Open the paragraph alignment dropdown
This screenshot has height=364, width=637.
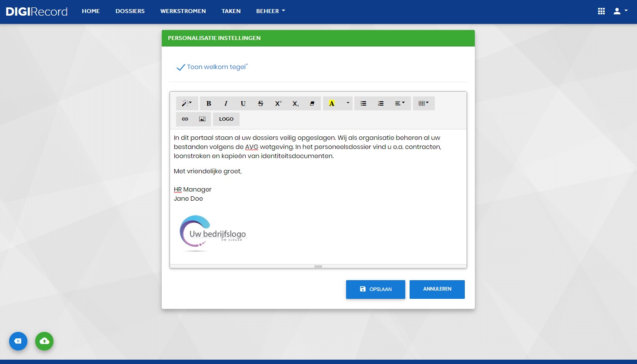coord(400,103)
